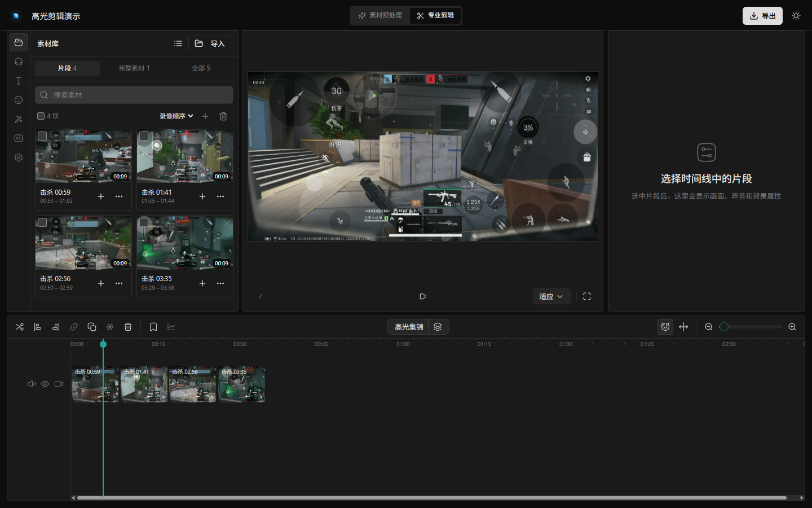Image resolution: width=812 pixels, height=508 pixels.
Task: Open the 适应 preview scale dropdown
Action: pos(551,296)
